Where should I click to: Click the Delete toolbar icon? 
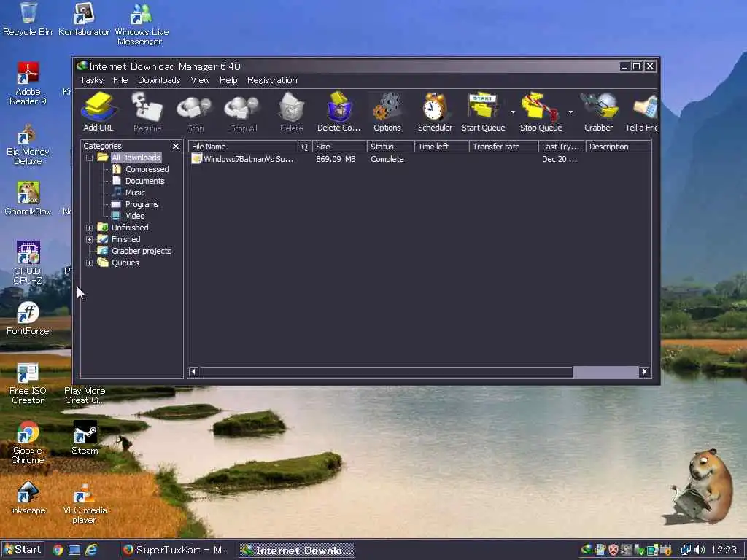[291, 112]
